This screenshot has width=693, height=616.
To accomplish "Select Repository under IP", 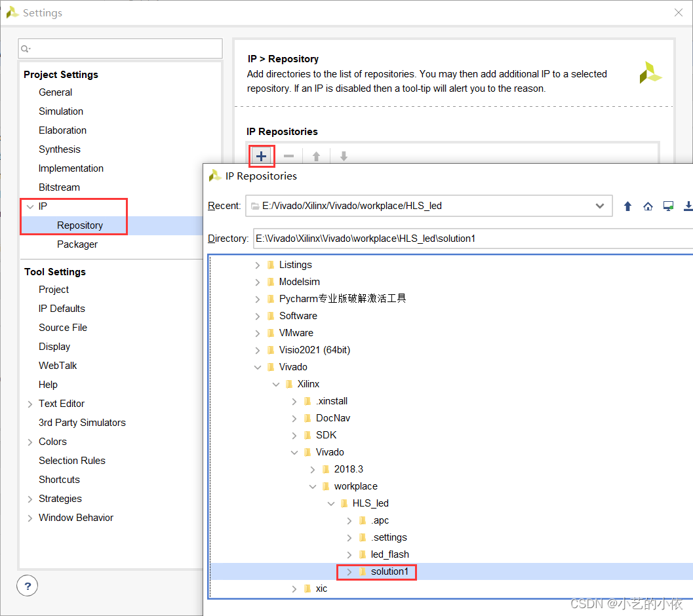I will [x=79, y=225].
